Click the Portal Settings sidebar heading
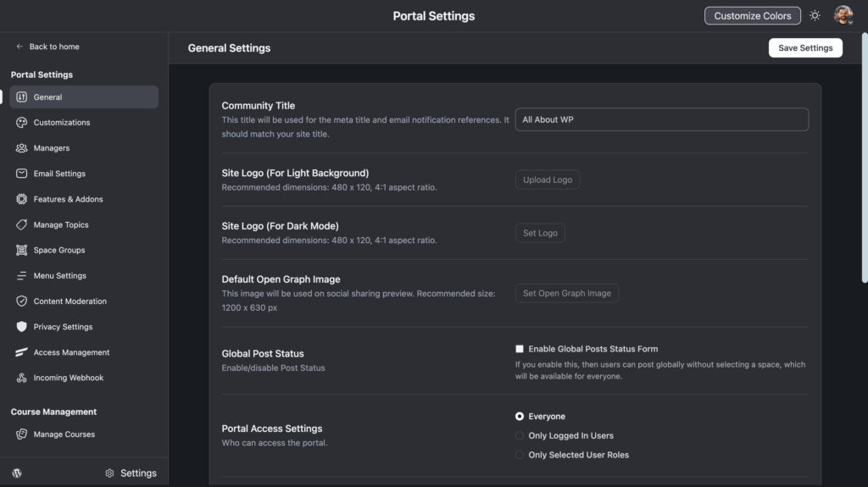 pos(42,75)
